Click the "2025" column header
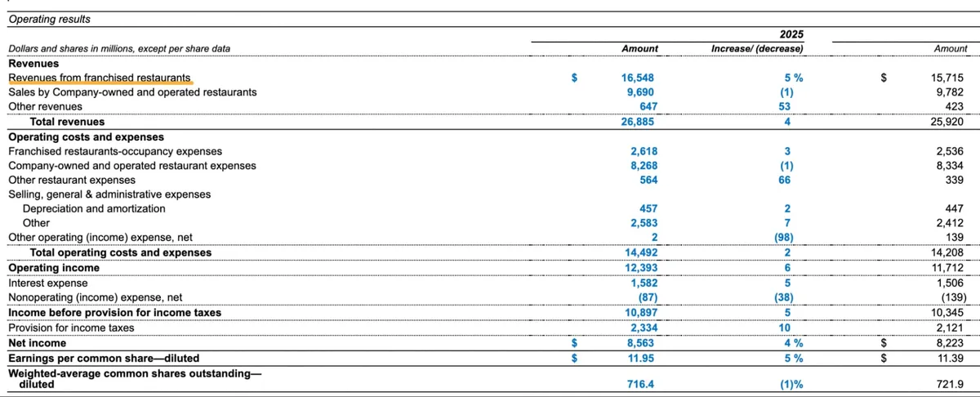The image size is (980, 397). click(791, 34)
